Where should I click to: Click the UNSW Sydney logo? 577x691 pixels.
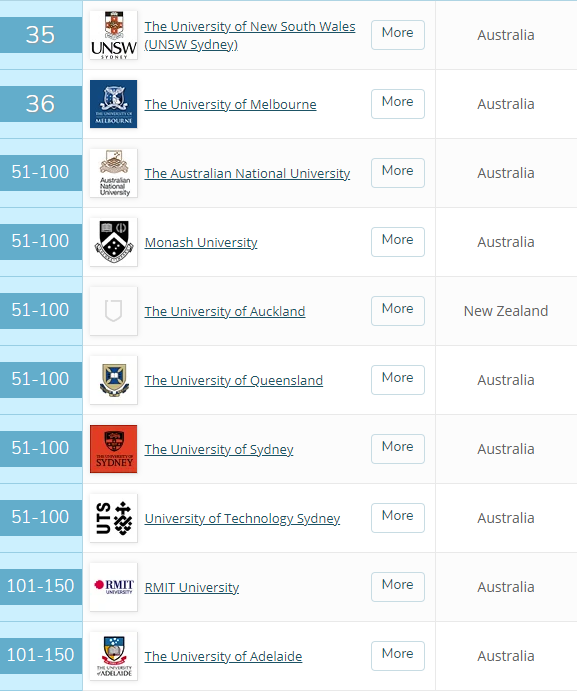point(113,35)
